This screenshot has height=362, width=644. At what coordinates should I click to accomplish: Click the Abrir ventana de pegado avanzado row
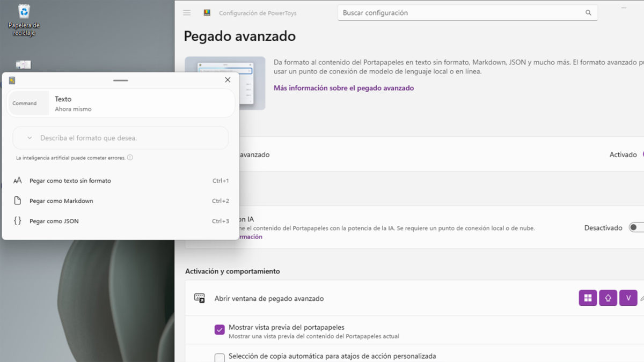pos(414,298)
